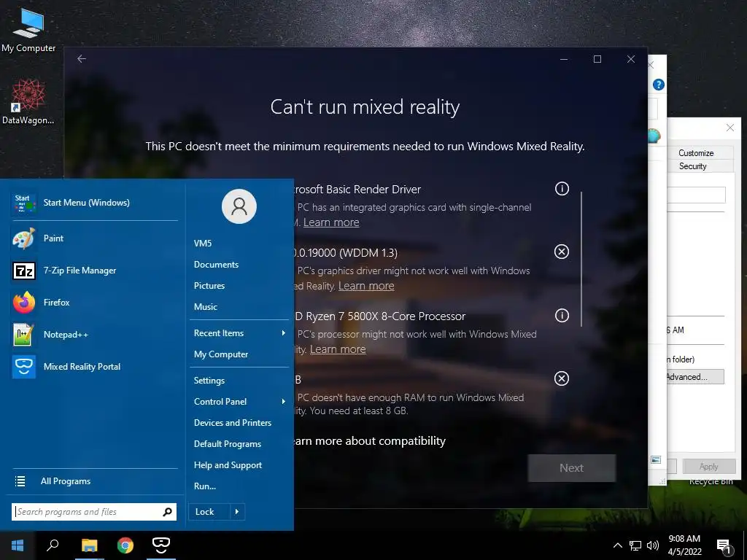Expand the Recent Items submenu
The width and height of the screenshot is (747, 560).
239,333
